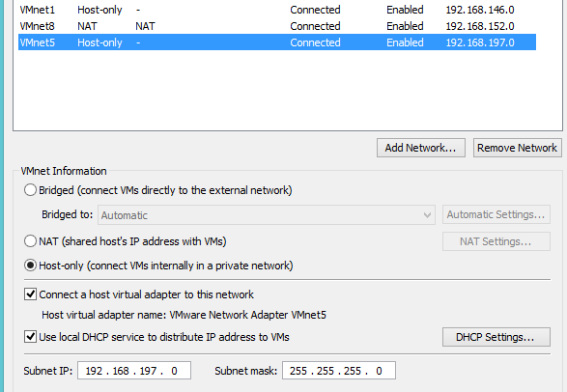Uncheck Connect a host virtual adapter checkbox
This screenshot has width=567, height=392.
pyautogui.click(x=30, y=294)
